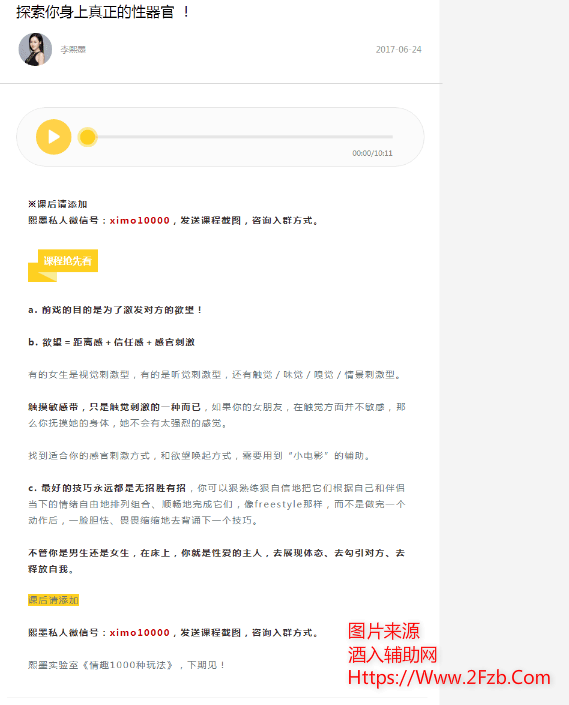The image size is (569, 705).
Task: Click the ※课后请添加 note line
Action: pyautogui.click(x=58, y=204)
